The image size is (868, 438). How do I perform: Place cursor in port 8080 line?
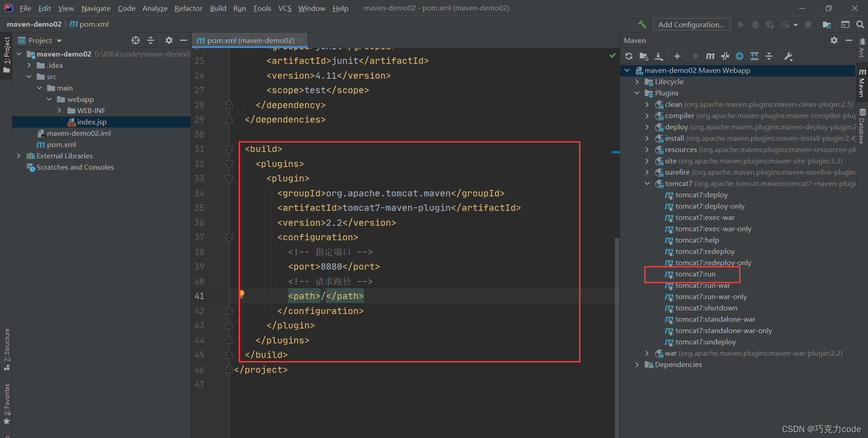pyautogui.click(x=334, y=267)
